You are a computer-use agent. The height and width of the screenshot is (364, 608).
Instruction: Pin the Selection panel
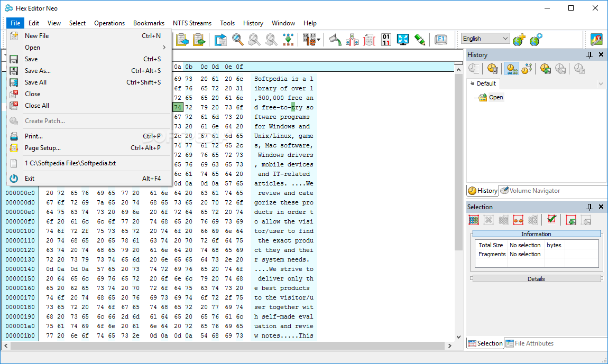(589, 207)
